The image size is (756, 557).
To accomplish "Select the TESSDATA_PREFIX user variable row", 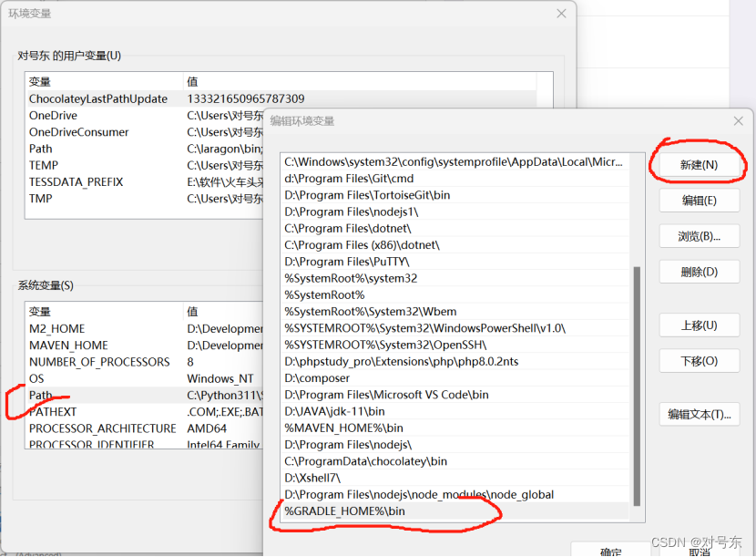I will [145, 182].
